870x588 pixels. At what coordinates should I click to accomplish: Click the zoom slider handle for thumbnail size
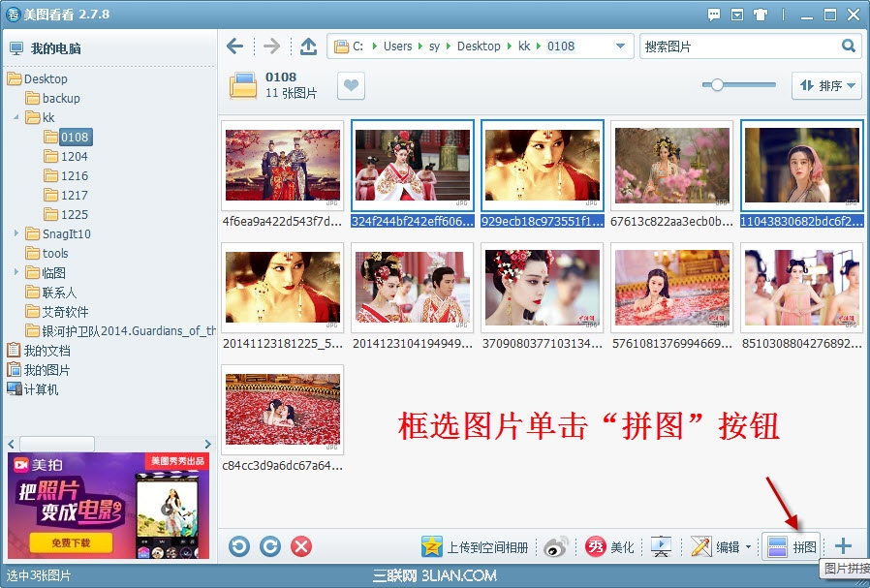717,85
